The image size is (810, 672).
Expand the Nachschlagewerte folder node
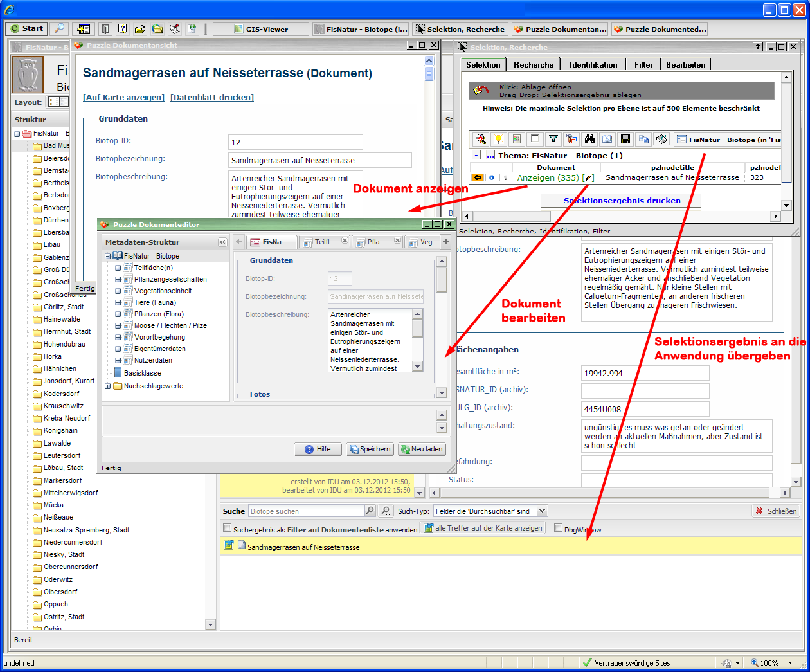point(108,386)
